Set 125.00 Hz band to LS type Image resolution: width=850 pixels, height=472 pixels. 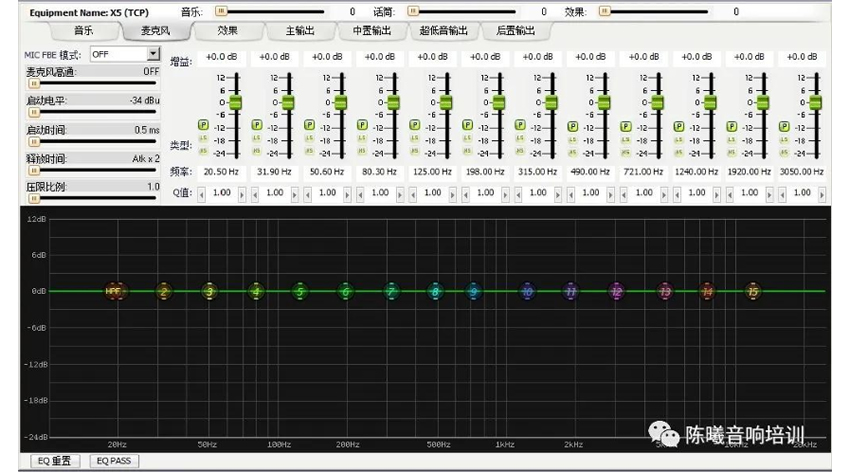pos(415,139)
